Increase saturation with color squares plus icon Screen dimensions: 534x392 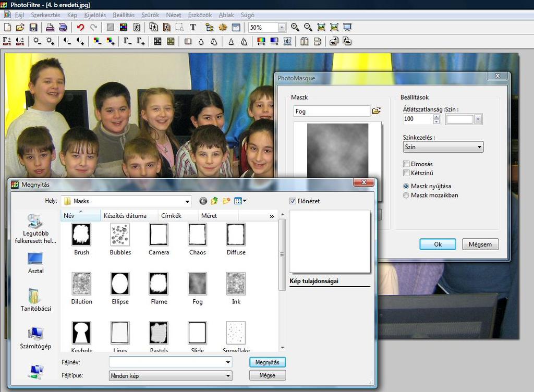(111, 42)
